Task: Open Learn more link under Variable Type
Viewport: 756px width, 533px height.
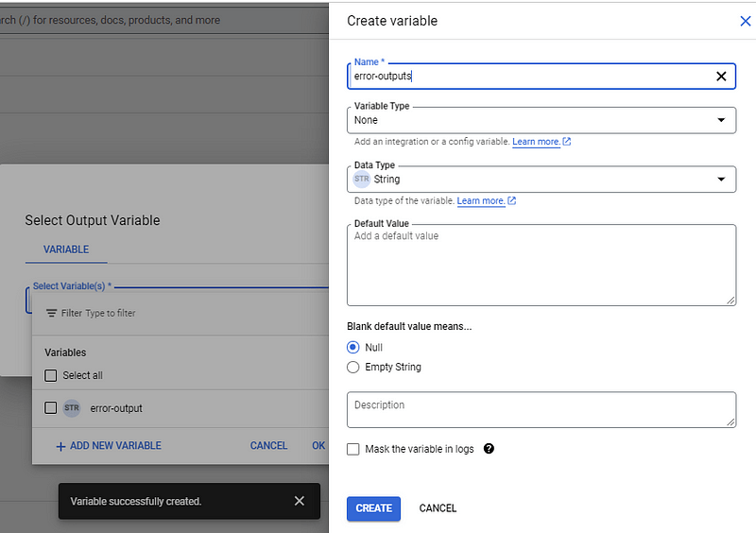Action: coord(536,142)
